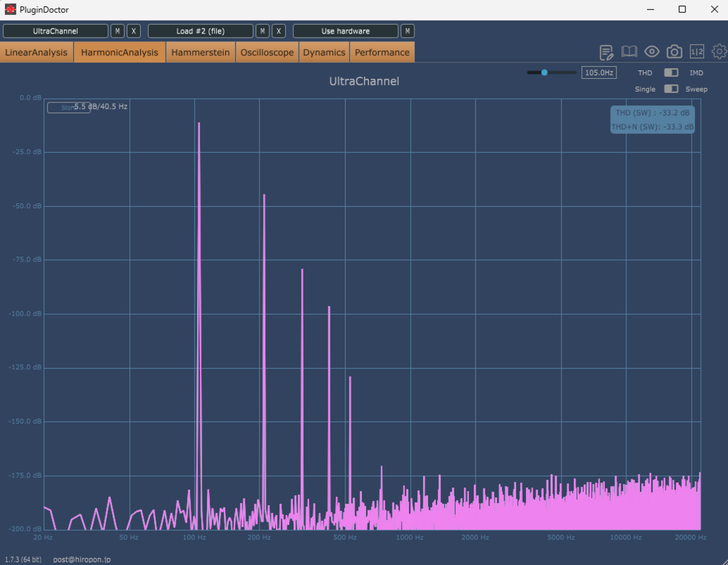
Task: Click the 0.0 dB axis label
Action: (x=31, y=97)
